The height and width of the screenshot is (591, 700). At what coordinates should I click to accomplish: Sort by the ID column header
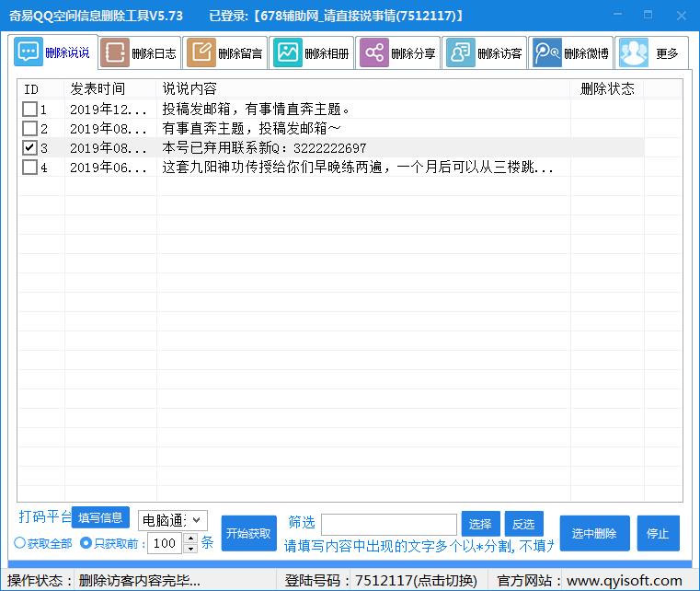click(x=41, y=89)
